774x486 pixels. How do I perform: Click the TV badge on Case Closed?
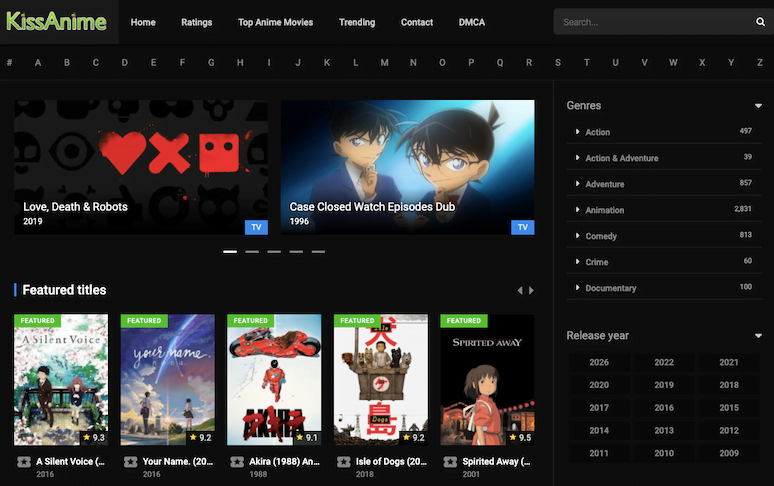[523, 227]
